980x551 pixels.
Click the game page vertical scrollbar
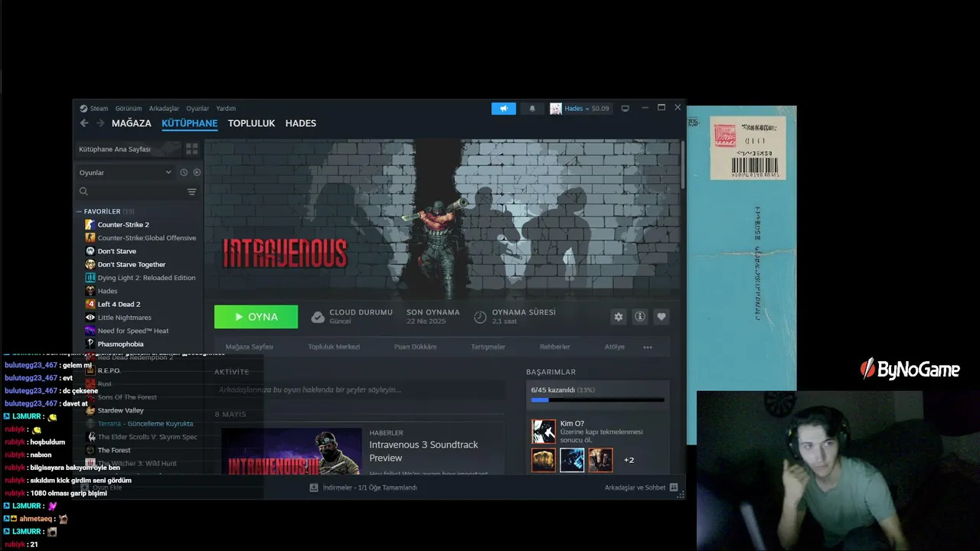(x=682, y=164)
